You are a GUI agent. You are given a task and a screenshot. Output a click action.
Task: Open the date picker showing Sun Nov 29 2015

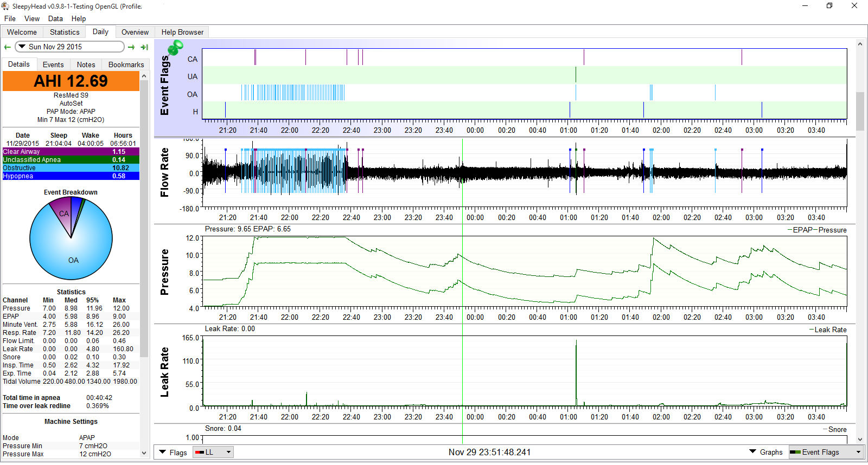click(x=70, y=47)
